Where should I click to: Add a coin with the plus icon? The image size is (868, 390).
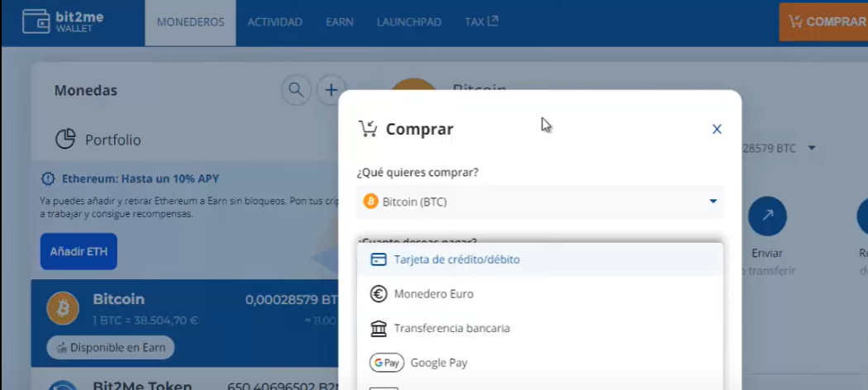coord(331,89)
